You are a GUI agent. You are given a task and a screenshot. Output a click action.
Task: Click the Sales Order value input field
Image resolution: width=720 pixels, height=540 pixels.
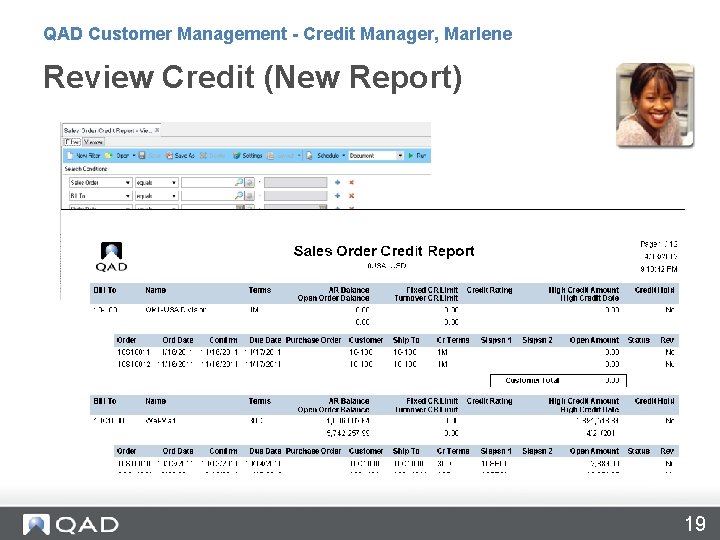click(x=208, y=182)
